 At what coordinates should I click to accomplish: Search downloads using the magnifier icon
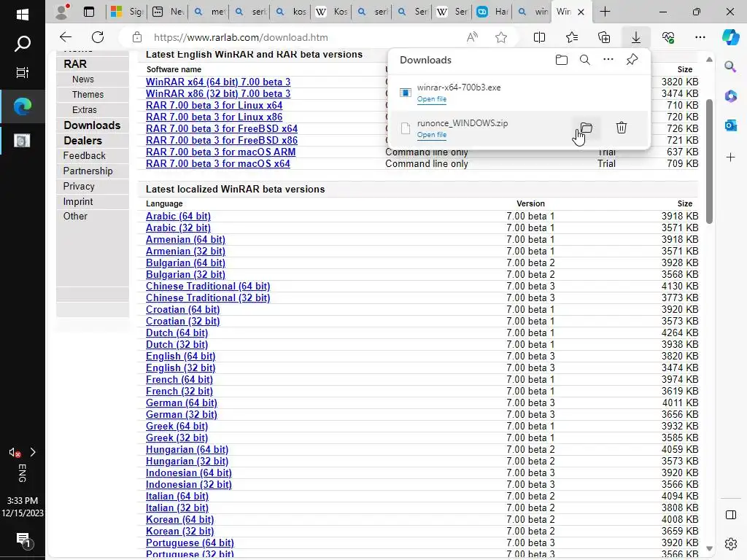[585, 60]
